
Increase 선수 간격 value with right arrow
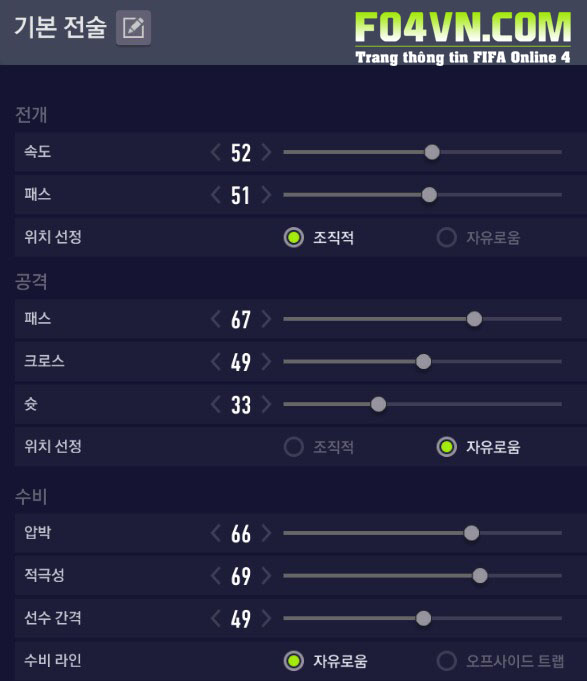click(x=266, y=618)
